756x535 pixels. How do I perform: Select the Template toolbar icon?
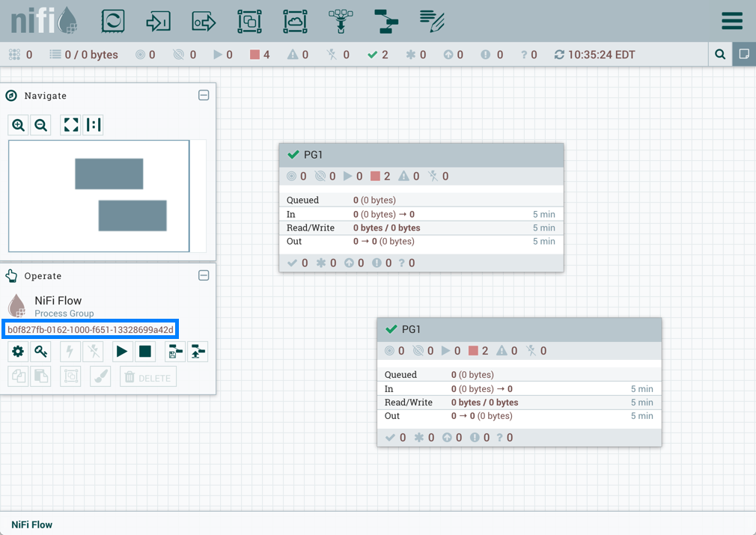[386, 21]
